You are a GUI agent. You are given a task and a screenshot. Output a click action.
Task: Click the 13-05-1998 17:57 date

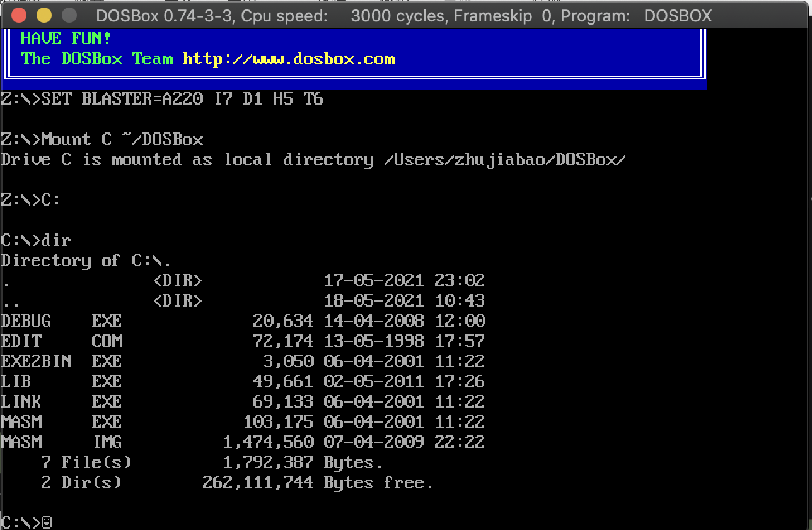pos(404,341)
